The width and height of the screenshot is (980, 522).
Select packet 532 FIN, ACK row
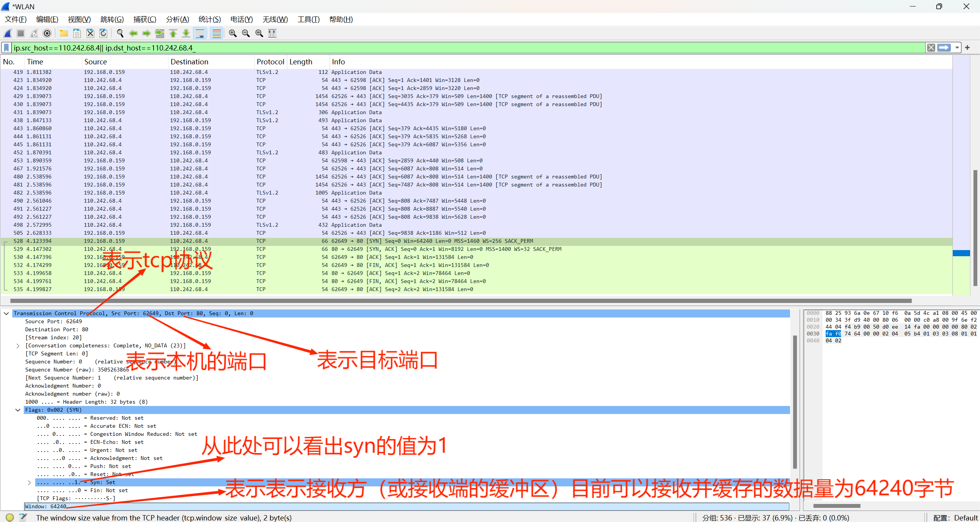(476, 265)
